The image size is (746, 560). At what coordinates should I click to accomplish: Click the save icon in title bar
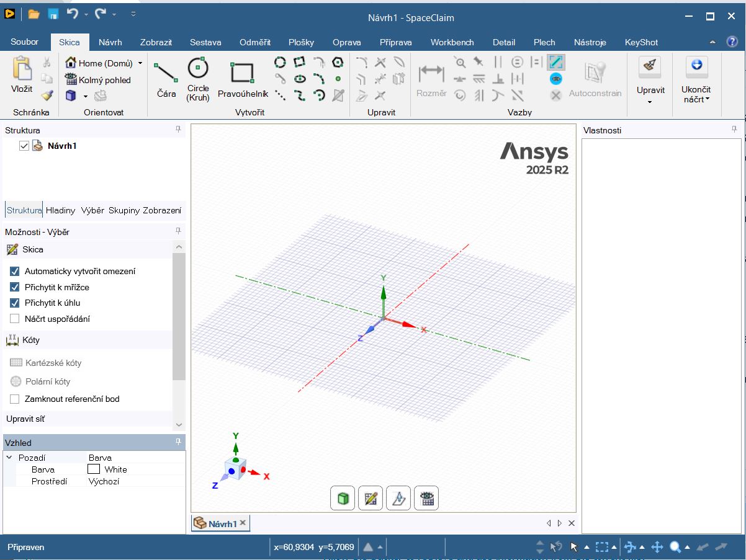pos(53,14)
